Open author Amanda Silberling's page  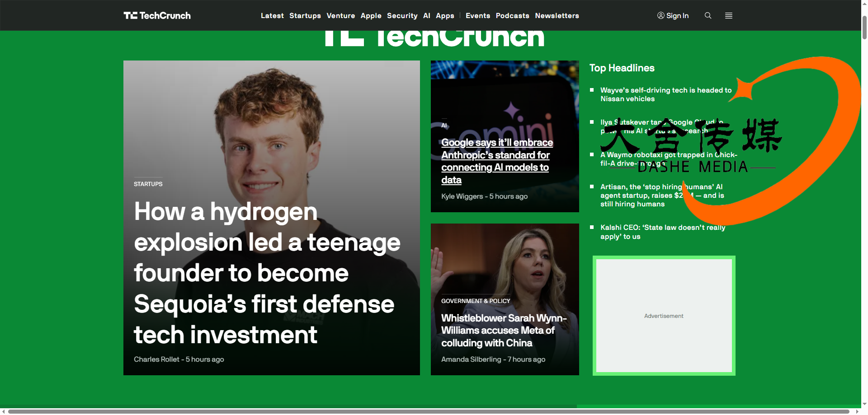coord(471,359)
